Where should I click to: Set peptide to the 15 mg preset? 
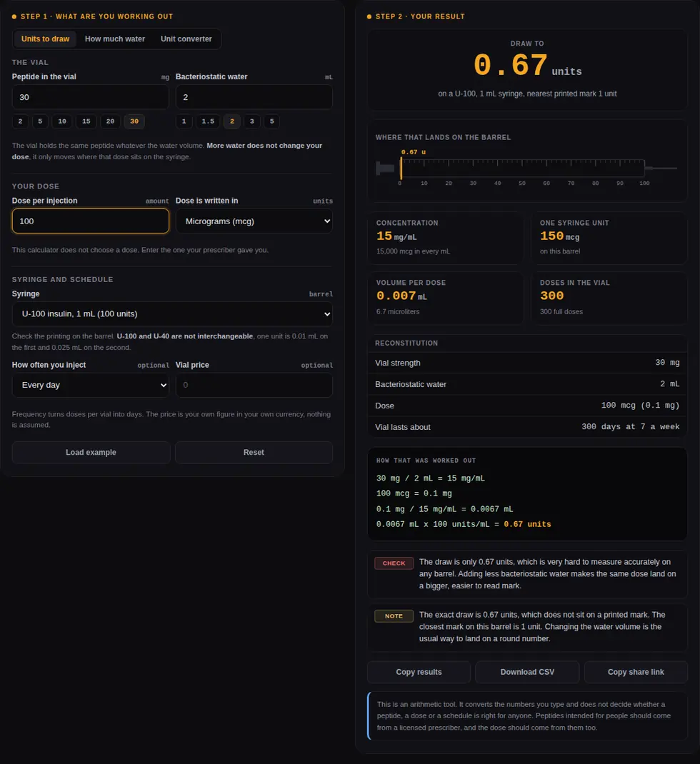(86, 121)
